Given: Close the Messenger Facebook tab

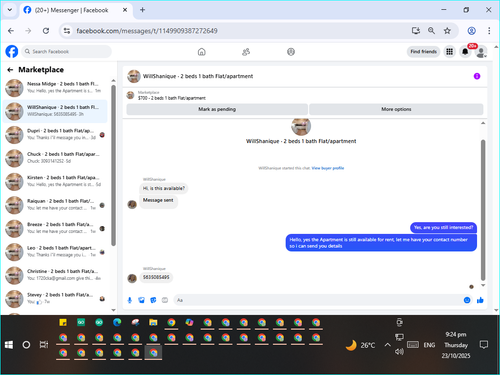Looking at the screenshot, I should click(x=125, y=10).
